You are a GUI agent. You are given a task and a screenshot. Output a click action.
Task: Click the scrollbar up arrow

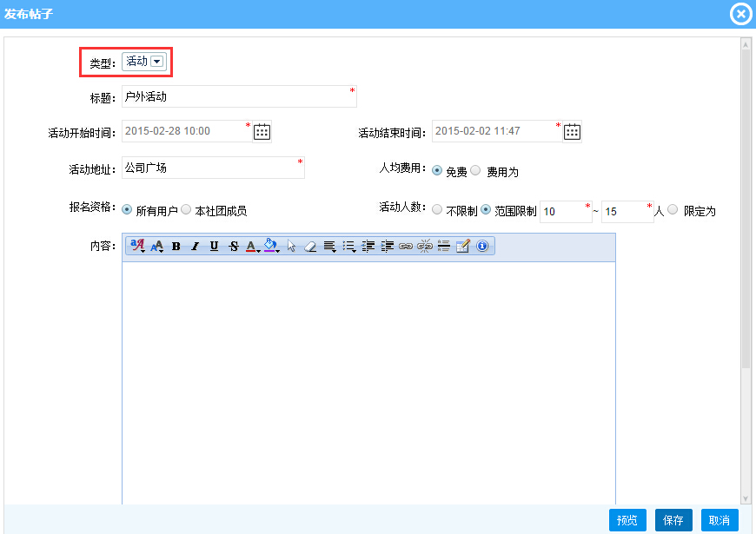pos(746,45)
